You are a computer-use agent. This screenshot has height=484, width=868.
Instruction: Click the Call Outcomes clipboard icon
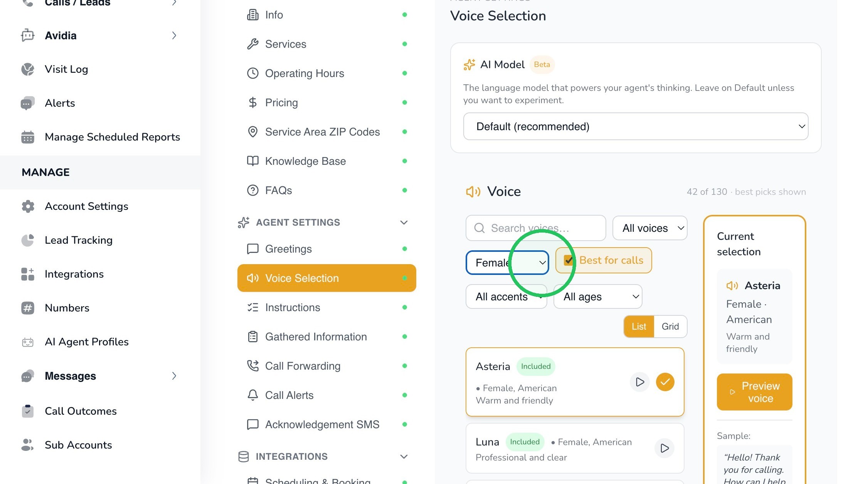(27, 411)
